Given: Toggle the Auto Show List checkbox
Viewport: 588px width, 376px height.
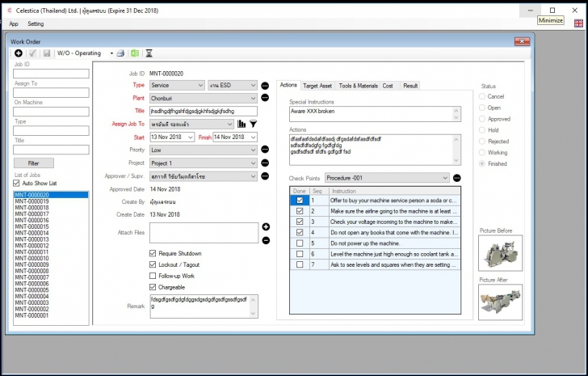Looking at the screenshot, I should [x=17, y=183].
